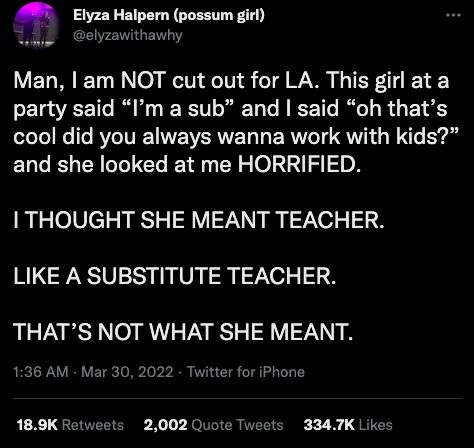Select the 334.7K like count number
Screen dimensions: 474x448
coord(329,425)
